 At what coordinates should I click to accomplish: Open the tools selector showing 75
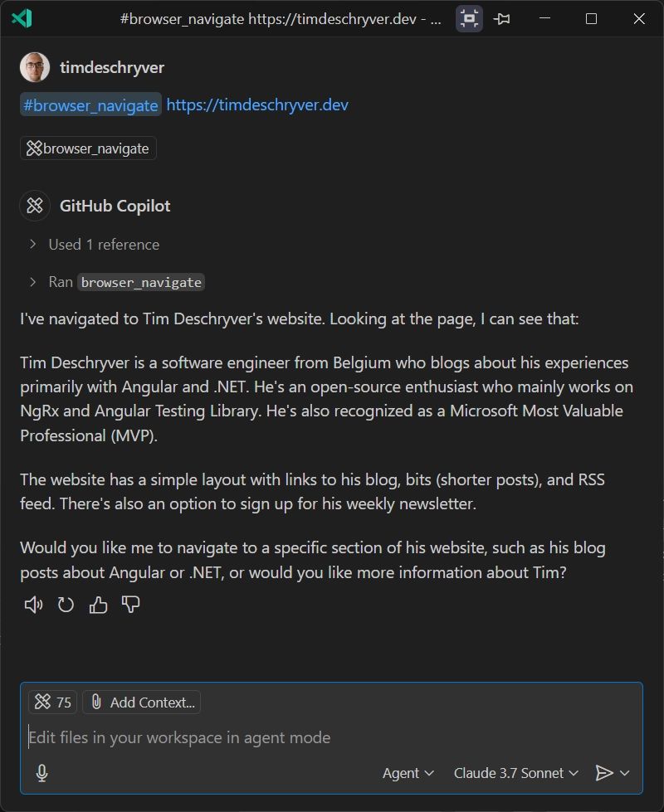click(x=53, y=703)
